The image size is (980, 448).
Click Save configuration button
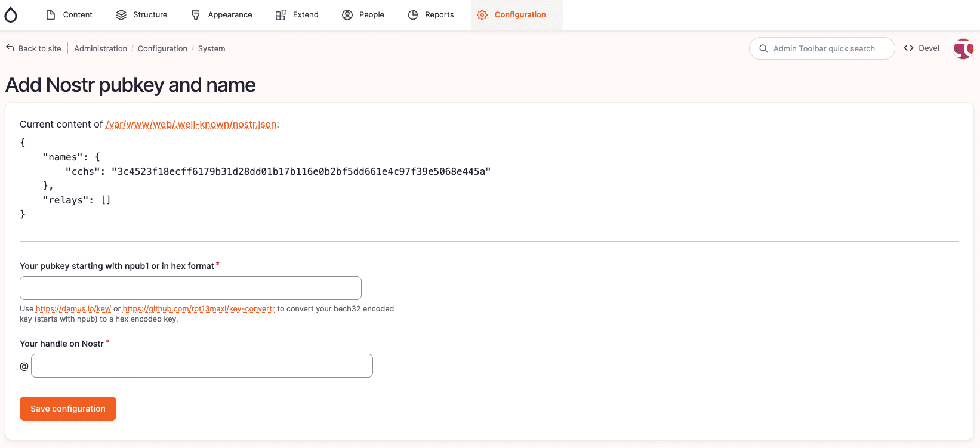pos(68,409)
